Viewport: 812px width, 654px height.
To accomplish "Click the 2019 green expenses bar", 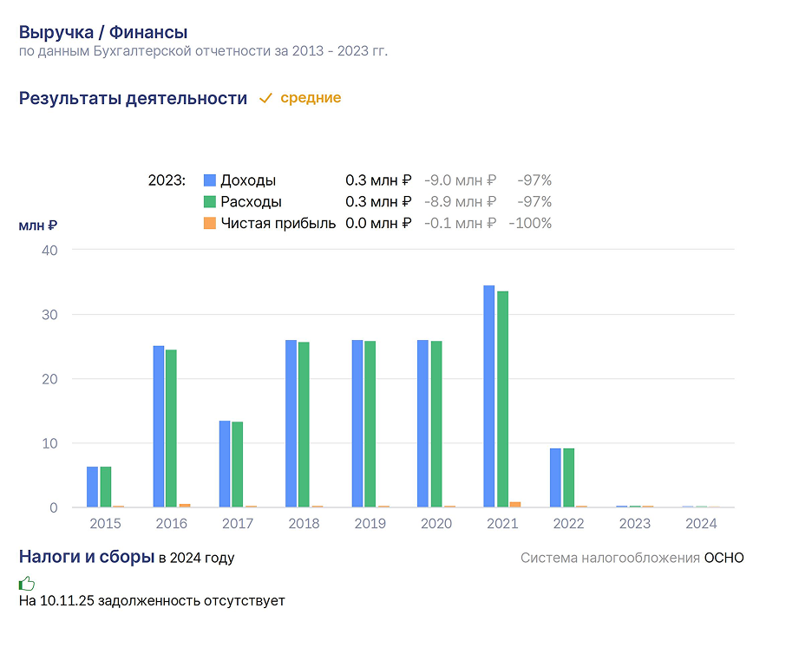I will [x=370, y=424].
